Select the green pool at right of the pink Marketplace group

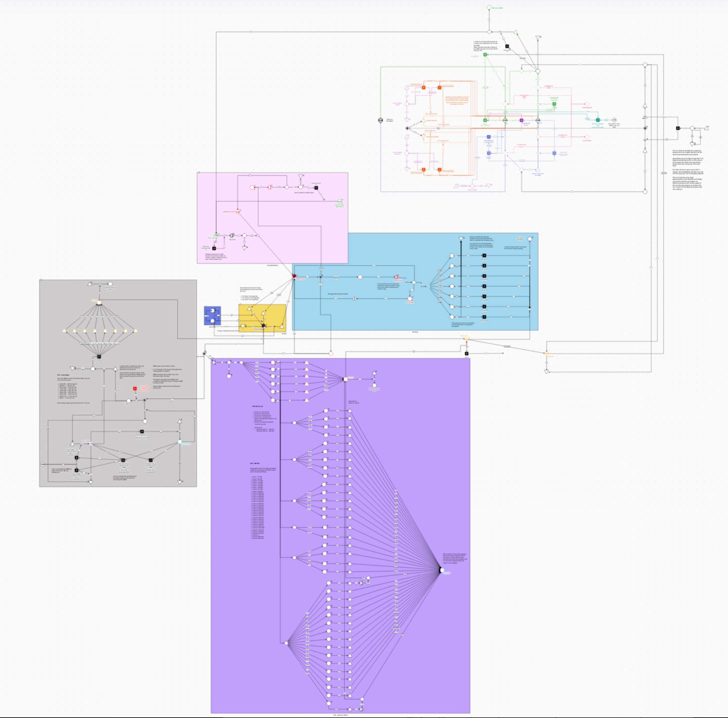339,202
